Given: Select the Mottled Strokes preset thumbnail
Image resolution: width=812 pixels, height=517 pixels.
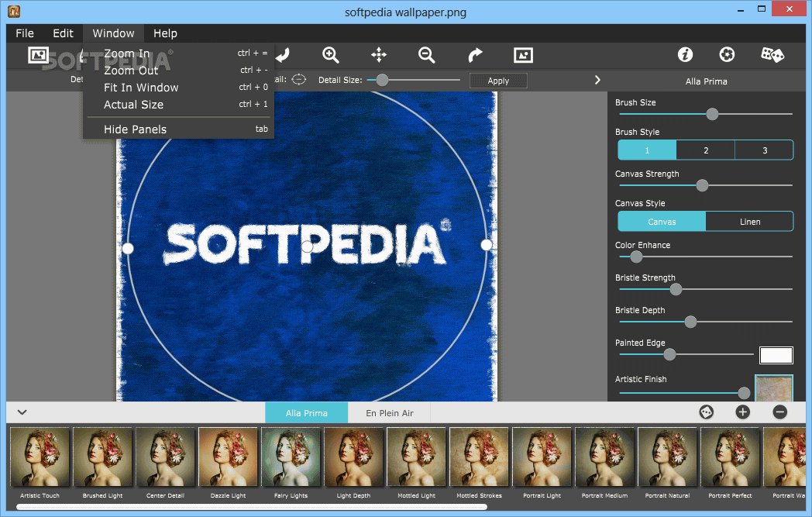Looking at the screenshot, I should coord(479,457).
